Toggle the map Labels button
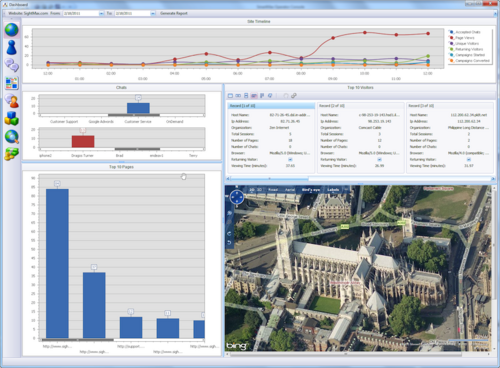This screenshot has width=500, height=368. tap(333, 190)
